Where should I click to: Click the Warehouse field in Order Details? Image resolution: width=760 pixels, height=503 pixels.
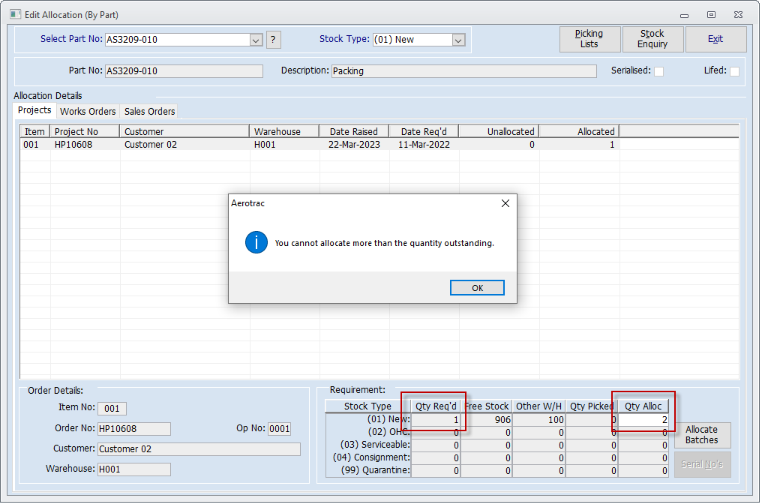click(x=134, y=469)
